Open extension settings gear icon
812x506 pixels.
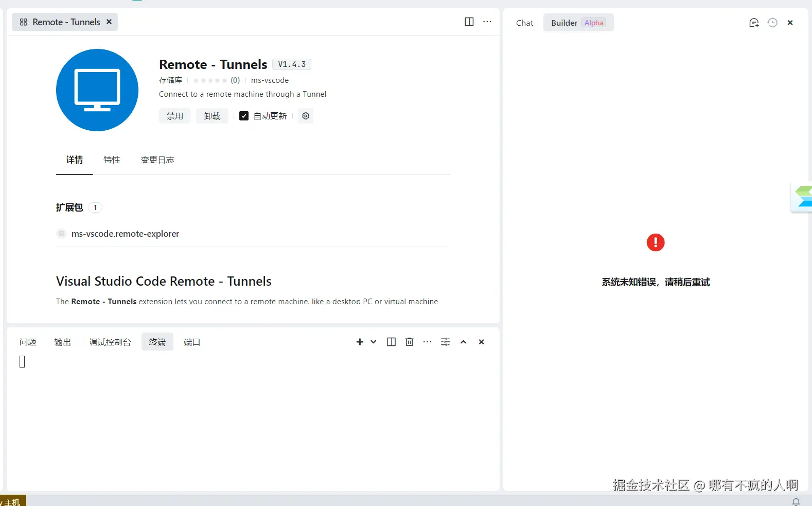click(306, 116)
